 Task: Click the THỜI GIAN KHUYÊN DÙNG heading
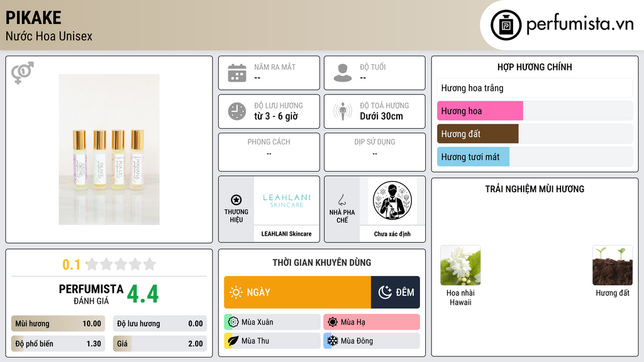click(322, 263)
